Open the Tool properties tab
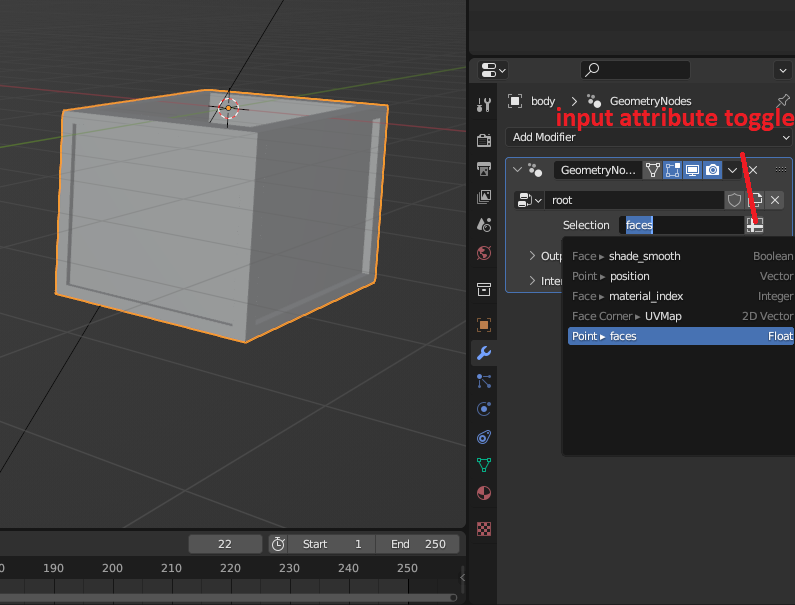Image resolution: width=795 pixels, height=605 pixels. click(x=484, y=105)
